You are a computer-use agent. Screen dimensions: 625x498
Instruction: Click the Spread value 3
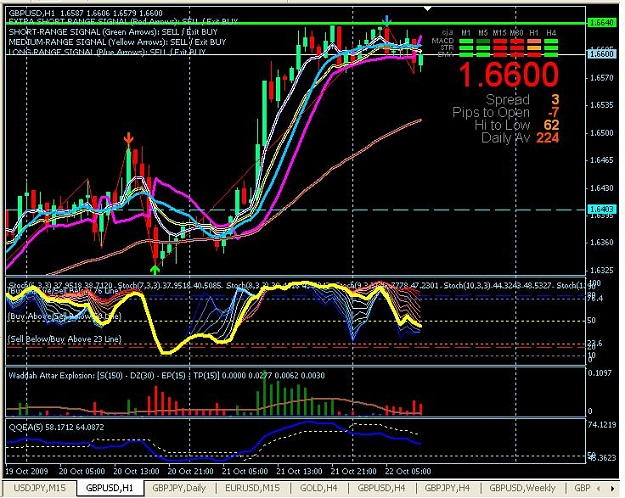click(555, 99)
